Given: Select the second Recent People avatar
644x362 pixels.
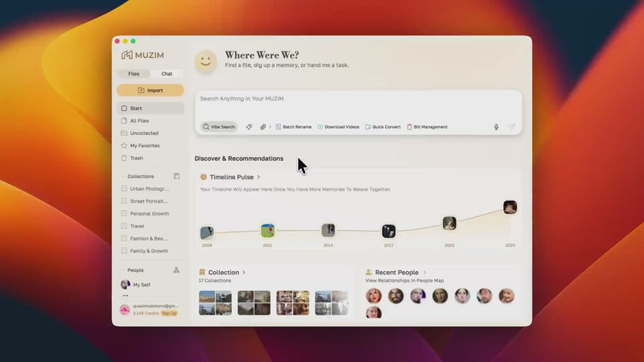Looking at the screenshot, I should click(396, 296).
